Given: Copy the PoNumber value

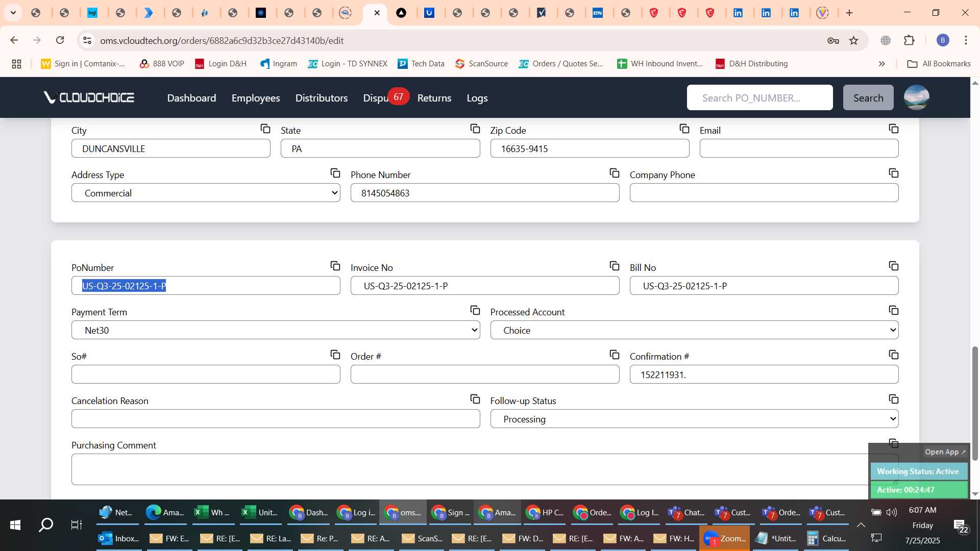Looking at the screenshot, I should point(335,266).
